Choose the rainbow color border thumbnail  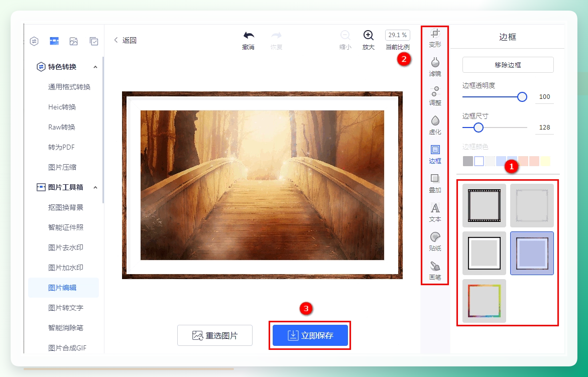pyautogui.click(x=484, y=301)
